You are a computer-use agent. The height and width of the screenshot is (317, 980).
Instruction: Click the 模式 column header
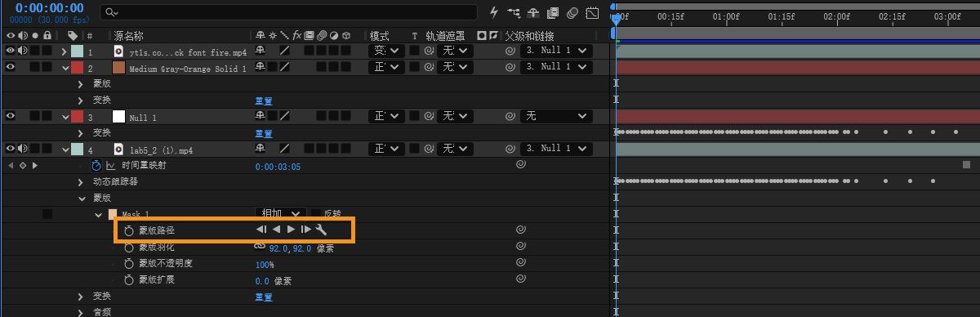(379, 36)
